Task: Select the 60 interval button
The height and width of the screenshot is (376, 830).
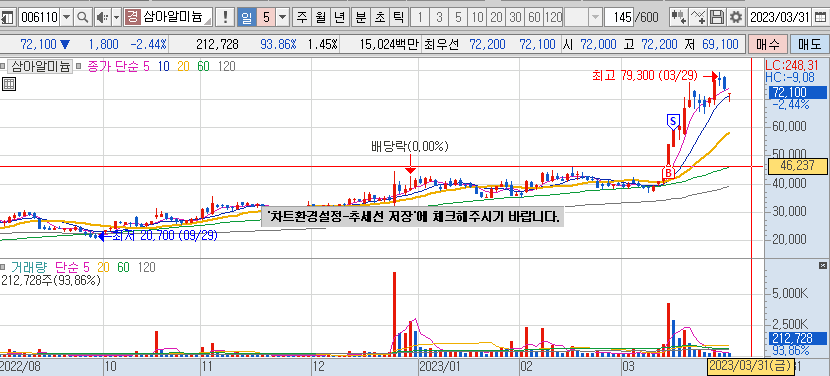Action: coord(534,17)
